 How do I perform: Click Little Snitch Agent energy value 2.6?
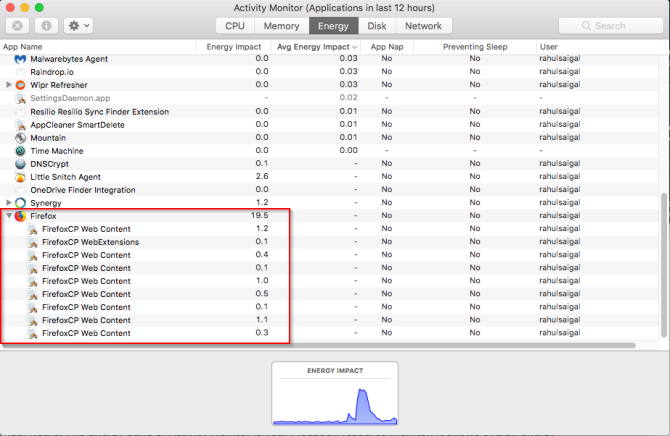point(262,176)
